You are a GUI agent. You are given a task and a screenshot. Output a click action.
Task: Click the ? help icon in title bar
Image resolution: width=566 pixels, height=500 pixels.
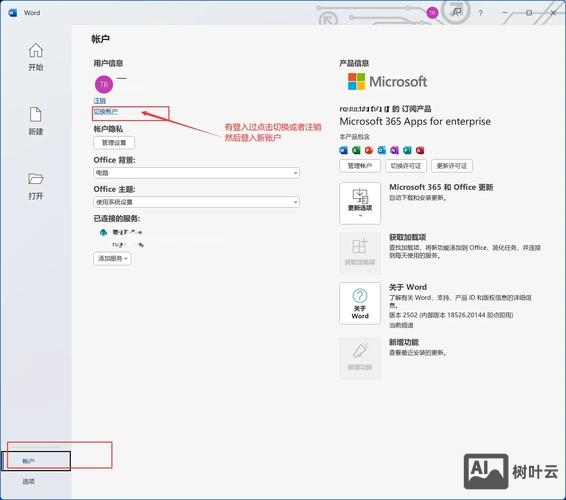pyautogui.click(x=480, y=13)
